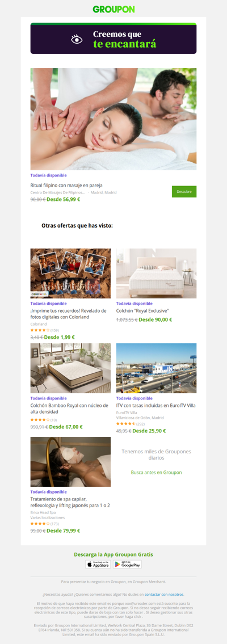The height and width of the screenshot is (644, 227).
Task: Open the head spa treatment image
Action: (70, 462)
